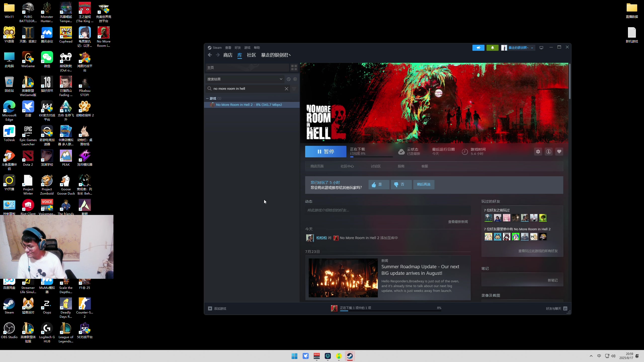Open game settings gear icon

click(538, 152)
